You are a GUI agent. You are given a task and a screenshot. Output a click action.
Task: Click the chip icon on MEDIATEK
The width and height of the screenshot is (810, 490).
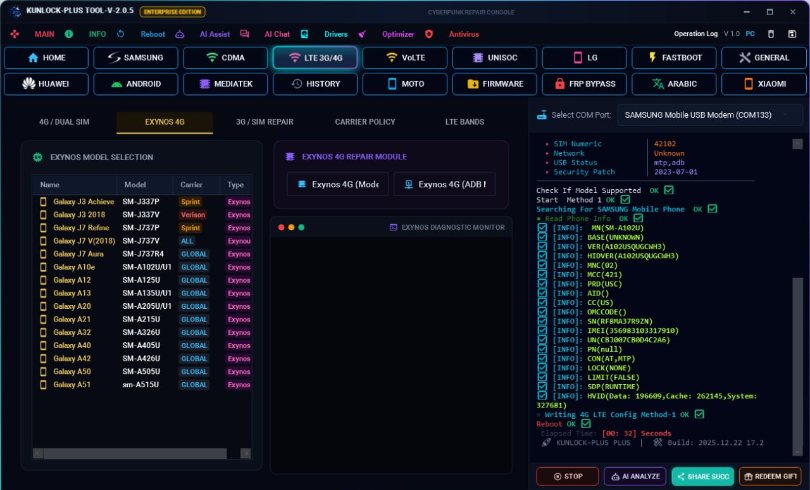click(x=205, y=84)
